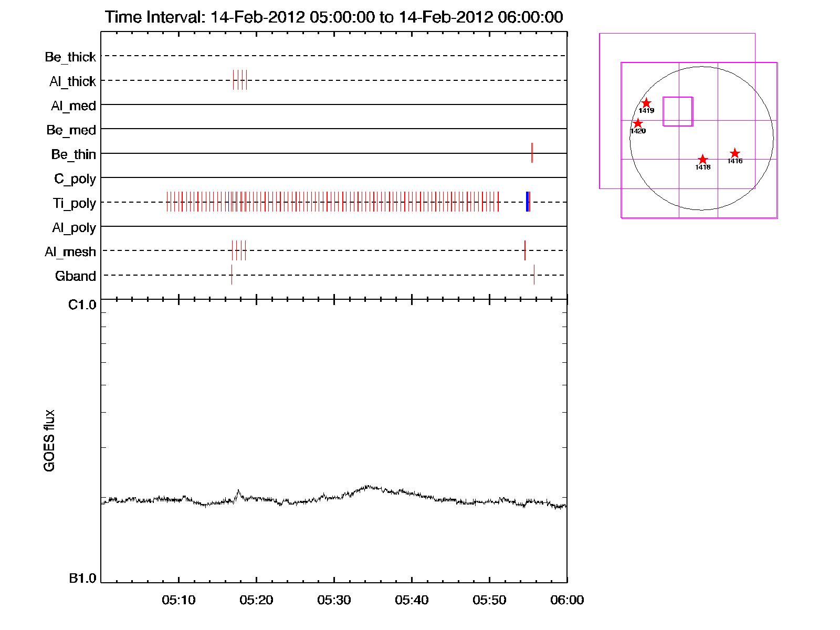840x630 pixels.
Task: Select the Ti_poly filter label
Action: 74,203
